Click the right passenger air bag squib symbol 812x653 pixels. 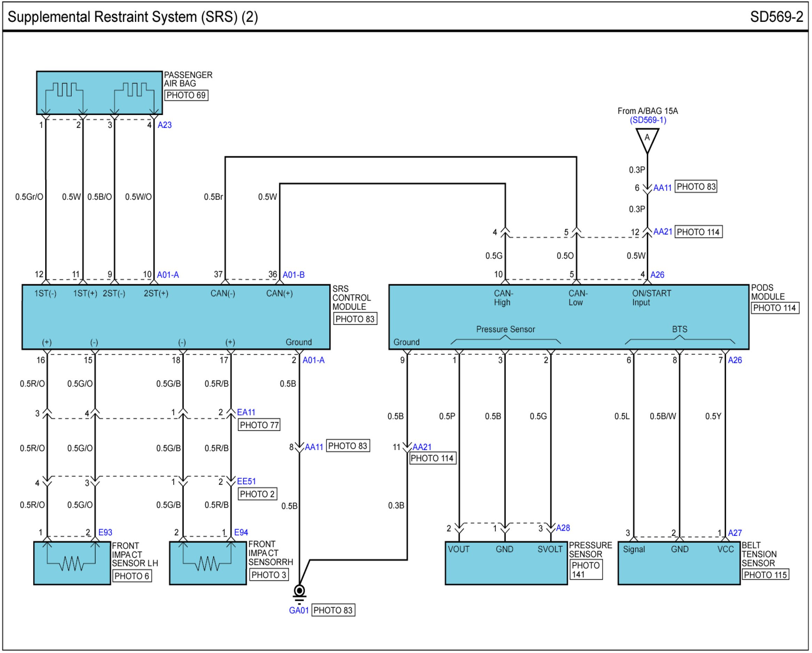pos(134,90)
